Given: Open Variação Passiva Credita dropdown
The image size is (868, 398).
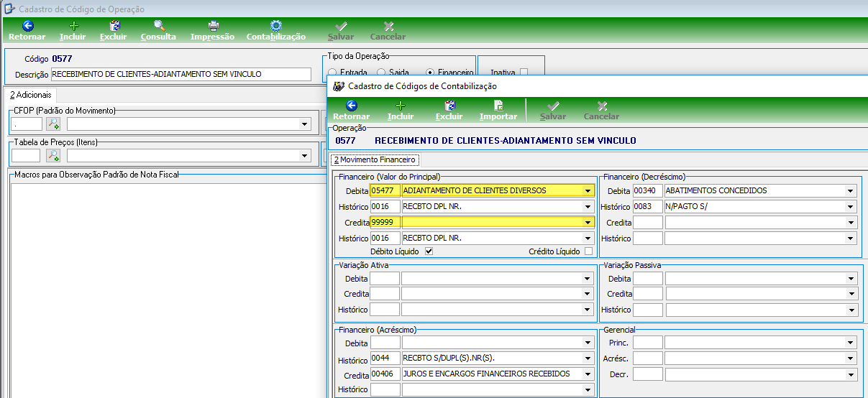Looking at the screenshot, I should 851,295.
